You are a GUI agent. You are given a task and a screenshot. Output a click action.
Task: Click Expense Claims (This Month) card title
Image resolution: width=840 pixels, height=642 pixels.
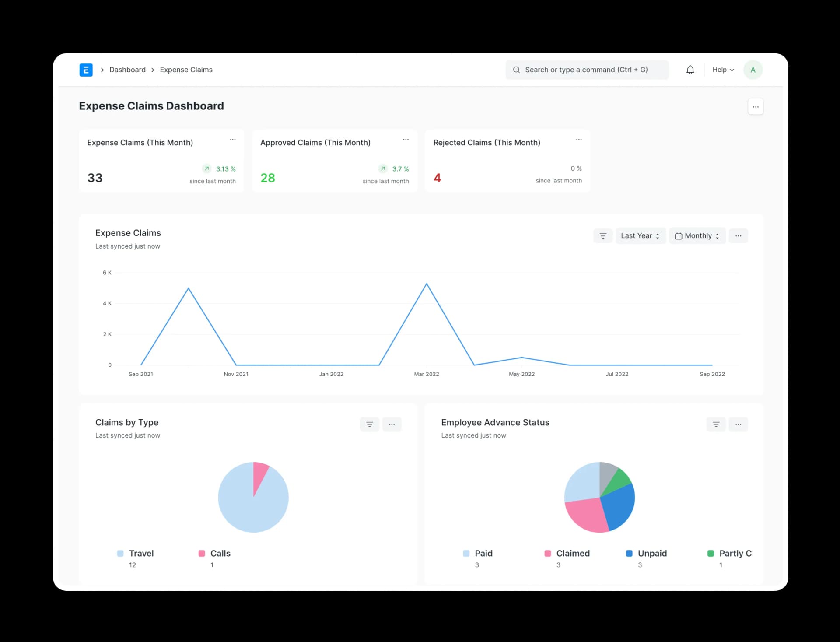(140, 143)
